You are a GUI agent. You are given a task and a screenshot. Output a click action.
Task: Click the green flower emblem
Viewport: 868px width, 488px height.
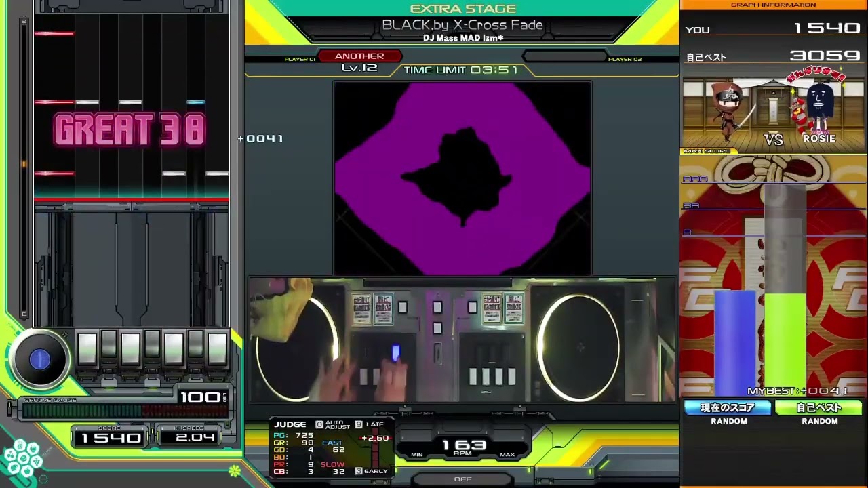[x=234, y=470]
